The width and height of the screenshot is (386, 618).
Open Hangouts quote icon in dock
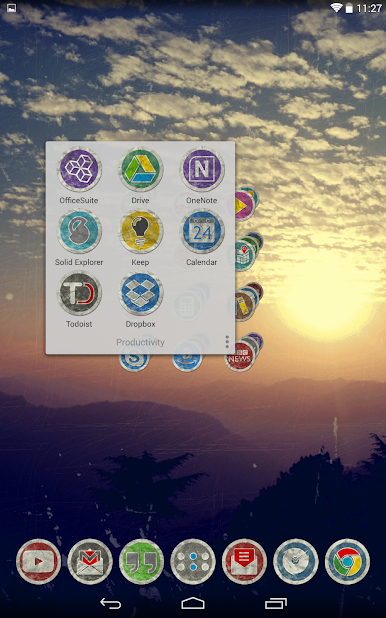point(141,562)
